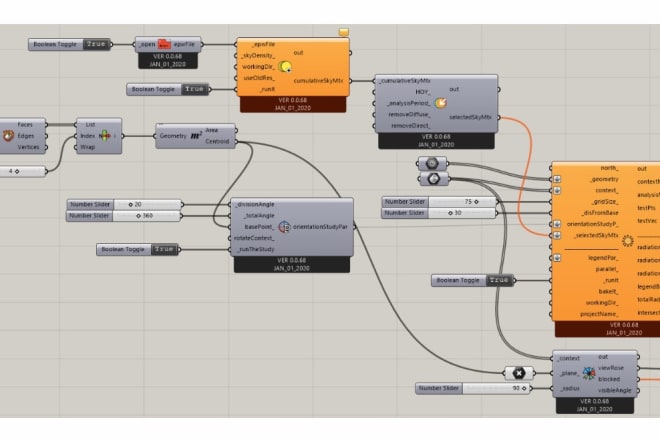
Task: Click the removeDirect_ input label
Action: tap(411, 125)
